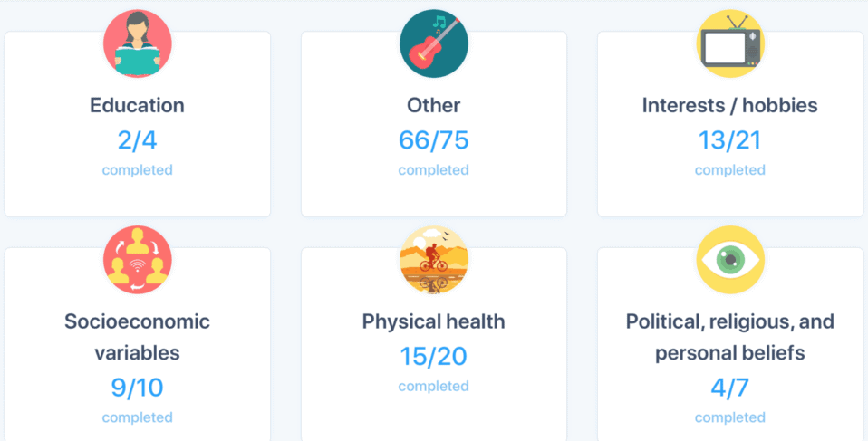Click the cyclist icon for Physical health

434,260
